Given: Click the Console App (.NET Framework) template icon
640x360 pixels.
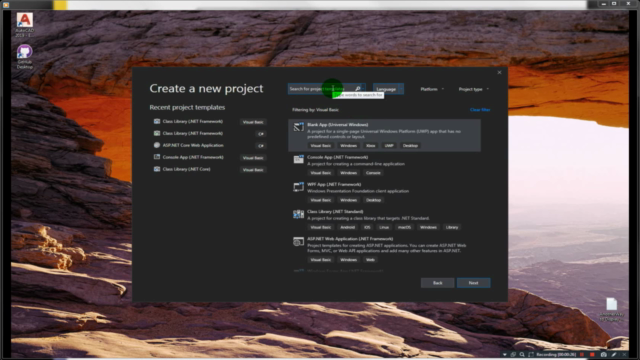Looking at the screenshot, I should (298, 159).
